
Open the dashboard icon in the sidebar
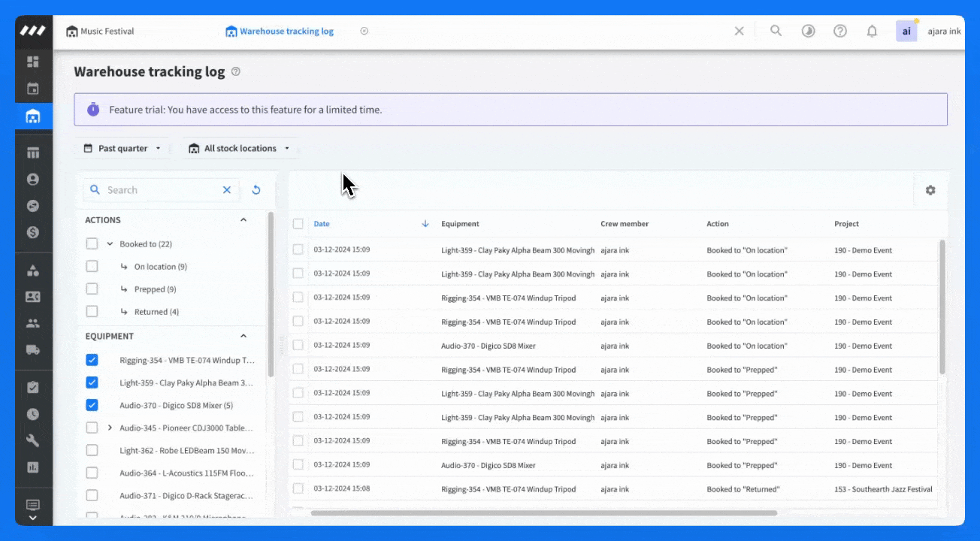33,62
